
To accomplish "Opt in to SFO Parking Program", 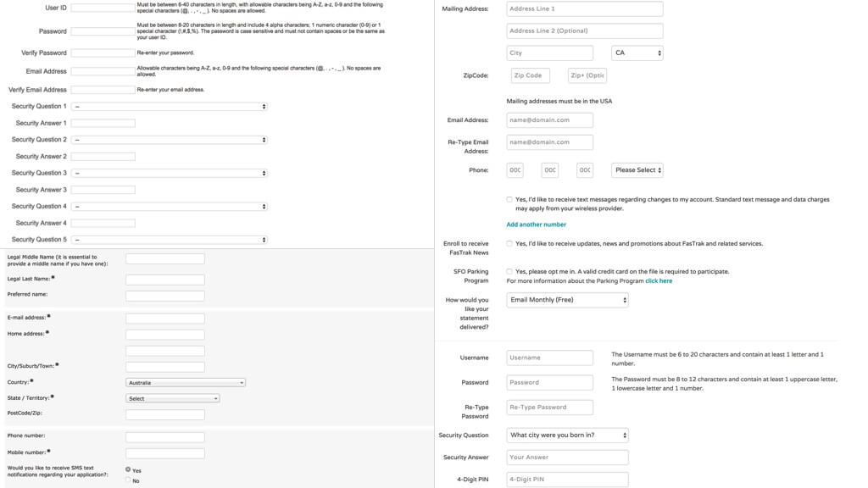I will click(x=509, y=272).
